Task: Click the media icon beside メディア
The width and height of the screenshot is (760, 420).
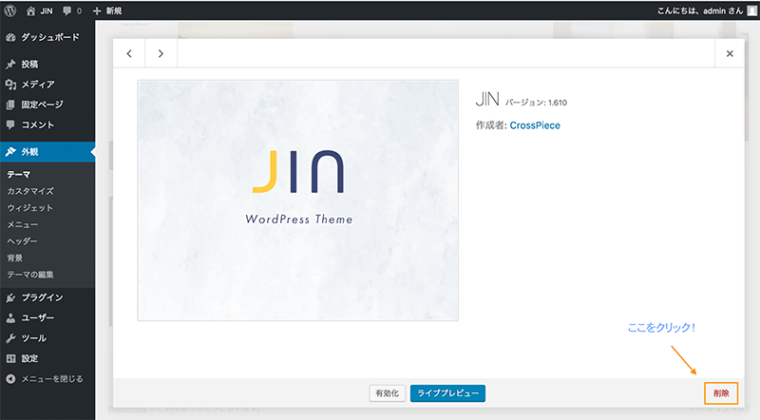Action: coord(11,84)
